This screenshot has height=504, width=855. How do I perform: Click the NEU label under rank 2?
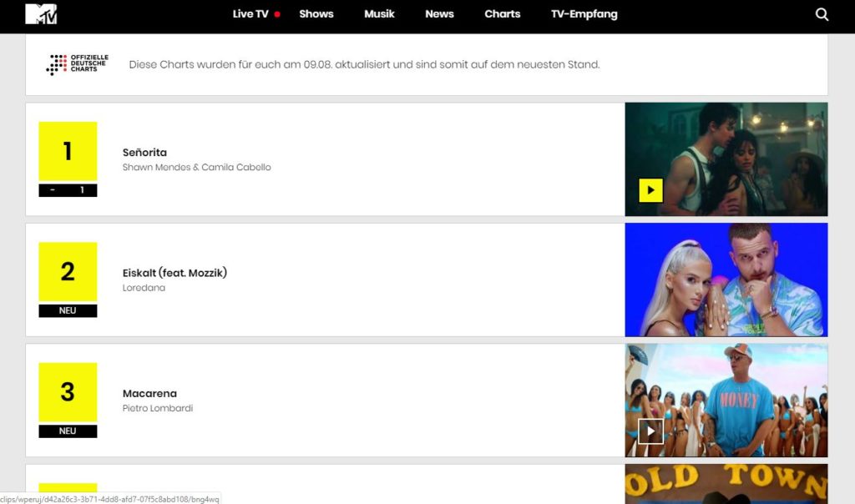click(x=68, y=310)
